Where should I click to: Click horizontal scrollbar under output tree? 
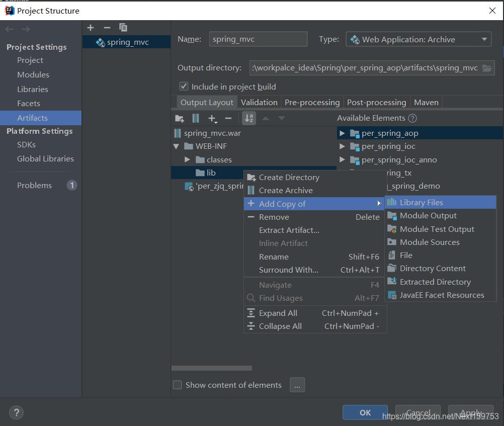[x=212, y=368]
